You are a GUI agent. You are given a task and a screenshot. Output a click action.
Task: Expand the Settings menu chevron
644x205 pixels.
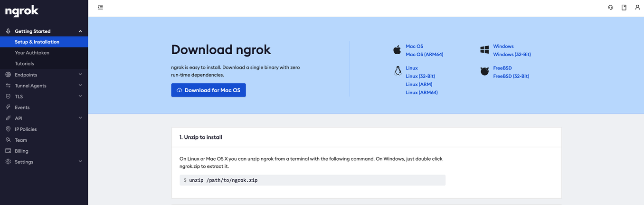pos(80,162)
